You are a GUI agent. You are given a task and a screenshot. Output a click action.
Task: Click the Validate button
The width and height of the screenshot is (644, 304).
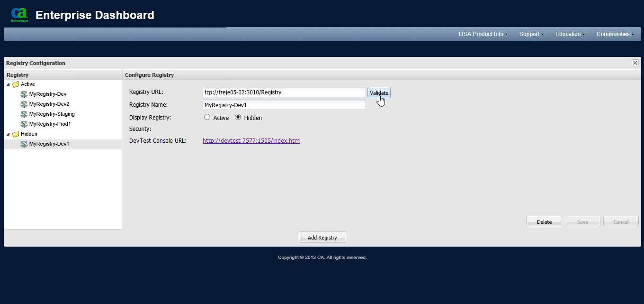tap(379, 92)
